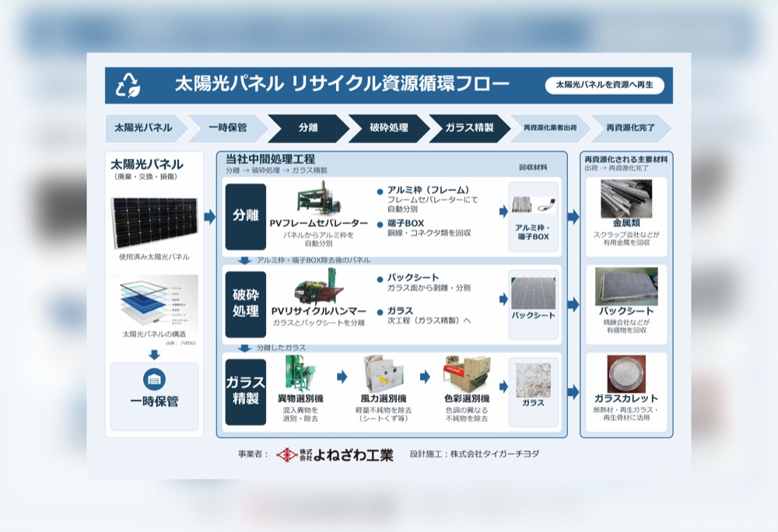Select the 再資源化完了 flow step
The width and height of the screenshot is (778, 532).
(630, 128)
